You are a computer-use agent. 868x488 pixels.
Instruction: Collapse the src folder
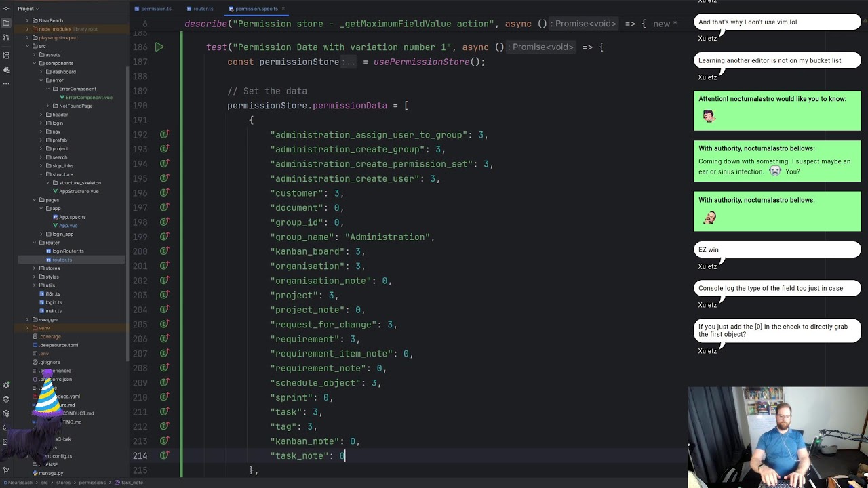tap(27, 46)
